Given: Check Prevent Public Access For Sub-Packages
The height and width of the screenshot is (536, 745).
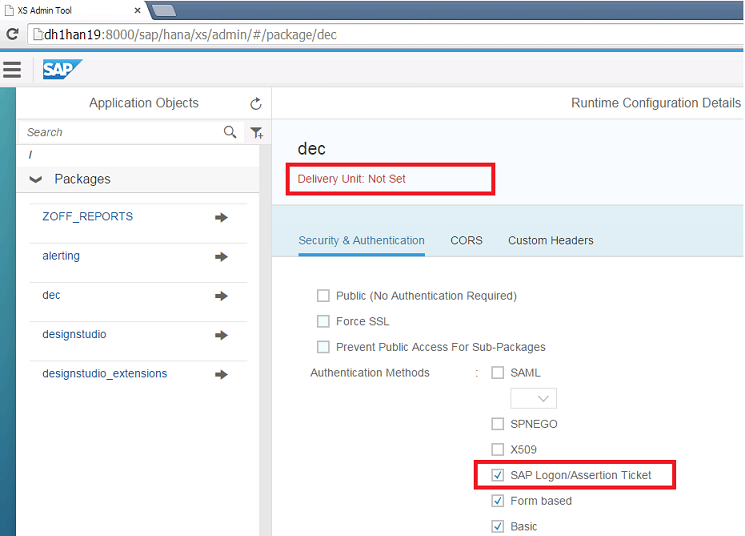Looking at the screenshot, I should click(323, 347).
